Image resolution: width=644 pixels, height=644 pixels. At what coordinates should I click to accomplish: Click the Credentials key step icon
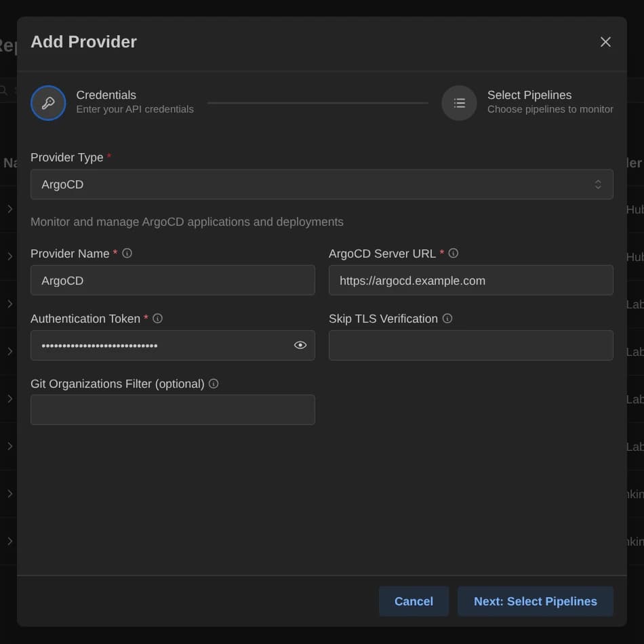[48, 102]
